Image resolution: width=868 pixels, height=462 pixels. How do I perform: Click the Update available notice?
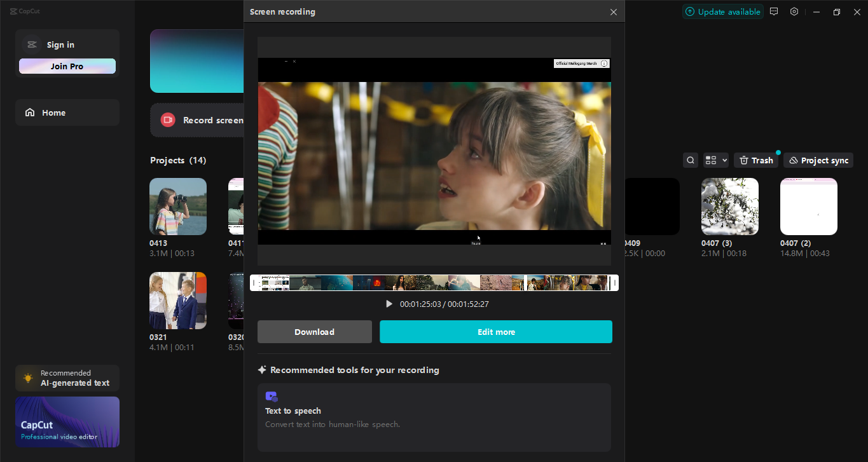point(723,11)
